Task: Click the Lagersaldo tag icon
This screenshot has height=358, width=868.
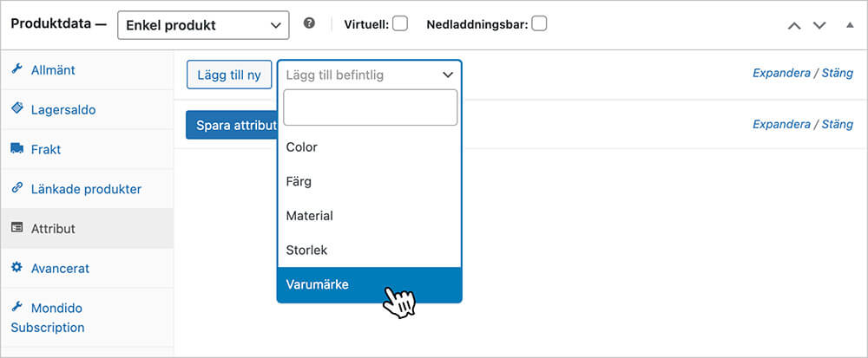Action: pyautogui.click(x=16, y=109)
